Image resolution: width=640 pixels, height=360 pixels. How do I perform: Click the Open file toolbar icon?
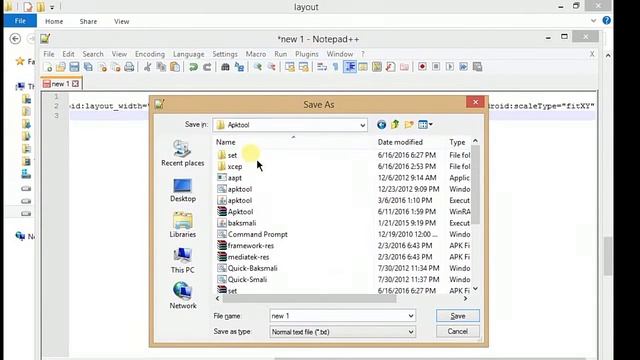point(61,67)
